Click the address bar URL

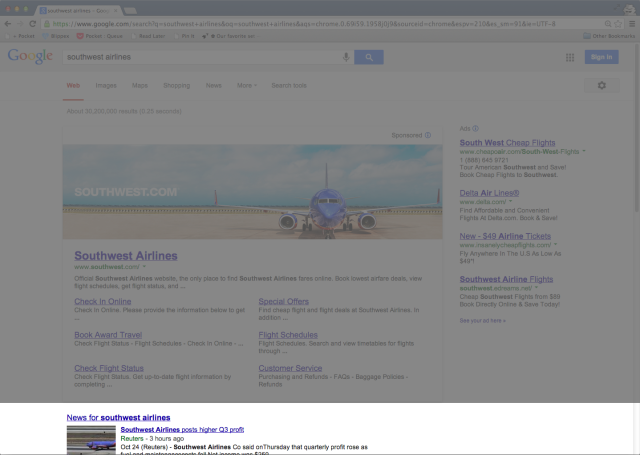pos(304,24)
